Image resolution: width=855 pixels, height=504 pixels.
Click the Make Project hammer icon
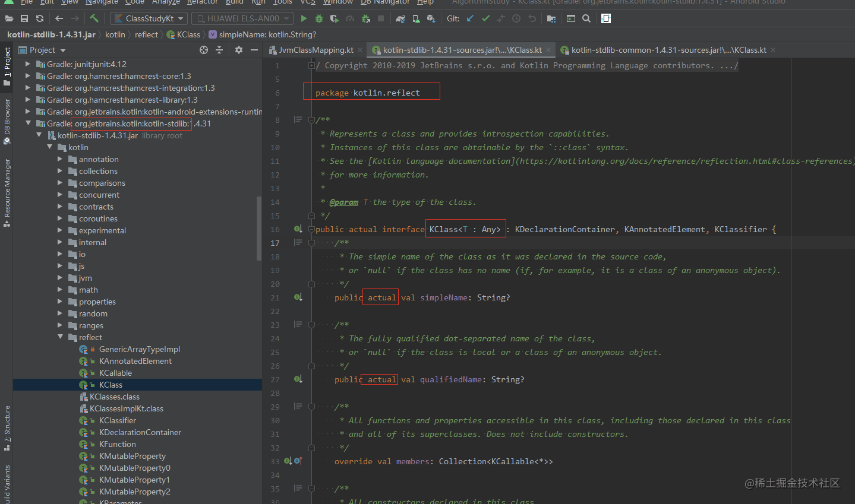click(94, 18)
